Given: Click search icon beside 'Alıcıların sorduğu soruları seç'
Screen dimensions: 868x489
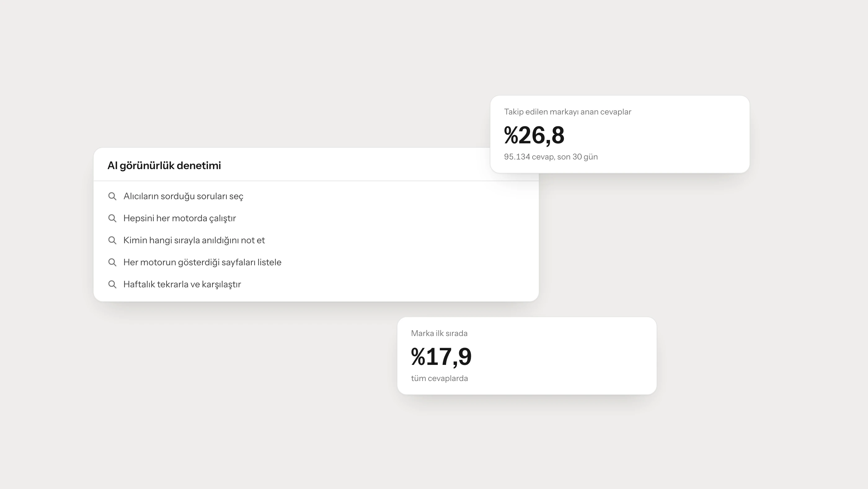Looking at the screenshot, I should [x=112, y=196].
